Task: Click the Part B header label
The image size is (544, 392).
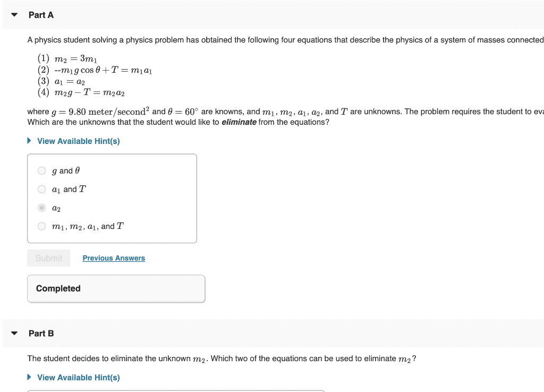Action: (x=41, y=333)
